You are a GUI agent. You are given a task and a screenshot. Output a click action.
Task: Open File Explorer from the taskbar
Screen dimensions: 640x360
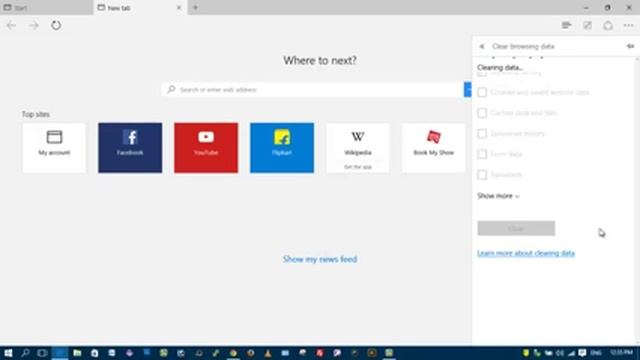tap(77, 353)
